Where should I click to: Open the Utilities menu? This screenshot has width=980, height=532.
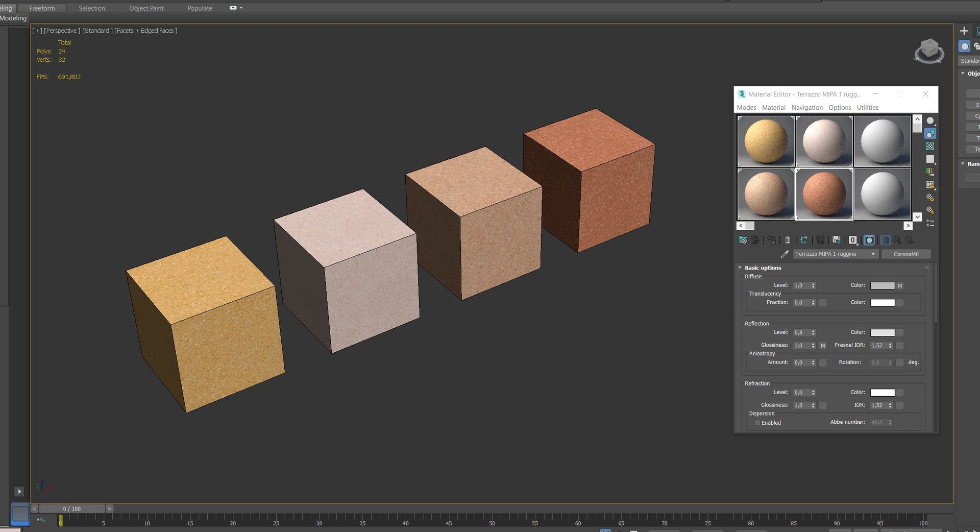(x=868, y=108)
